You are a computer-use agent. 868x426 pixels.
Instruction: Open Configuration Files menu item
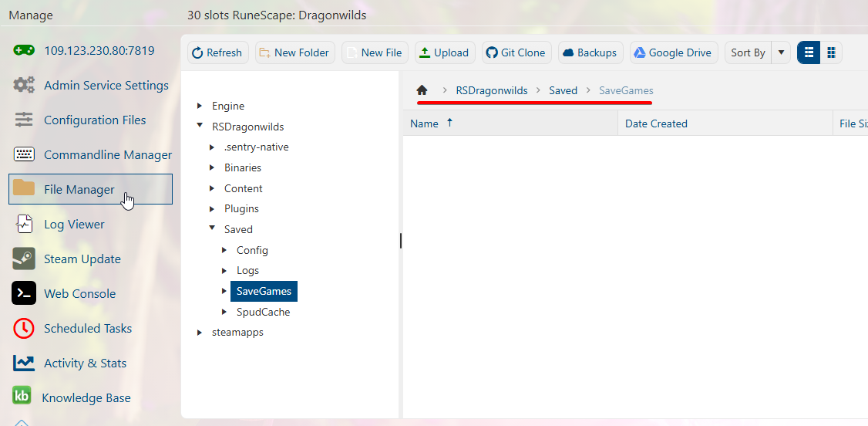click(95, 120)
